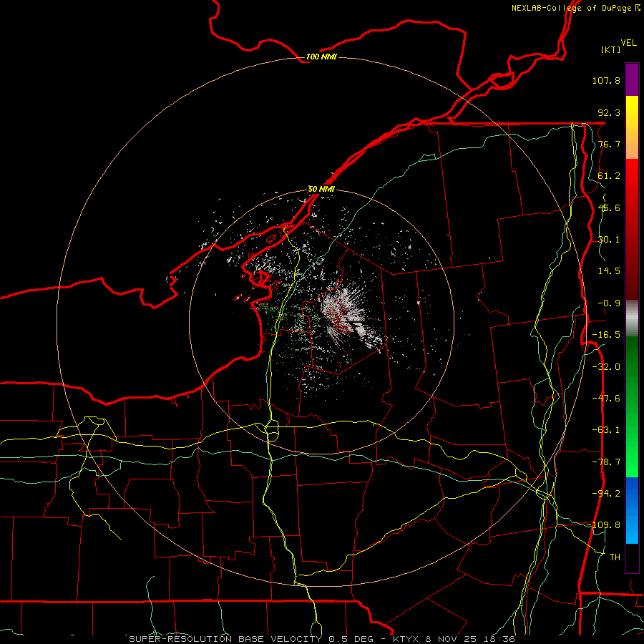This screenshot has width=644, height=644.
Task: Select the -0.9 legend value
Action: tap(609, 303)
